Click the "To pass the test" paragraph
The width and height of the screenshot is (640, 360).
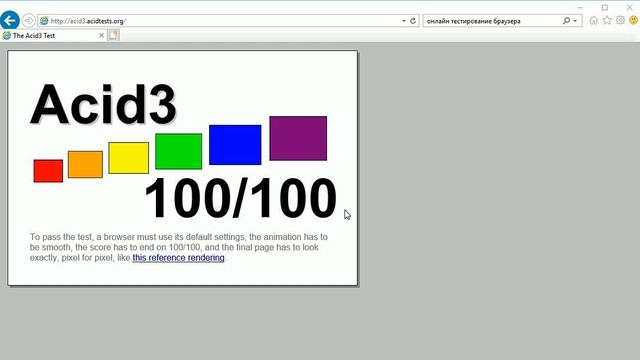179,247
